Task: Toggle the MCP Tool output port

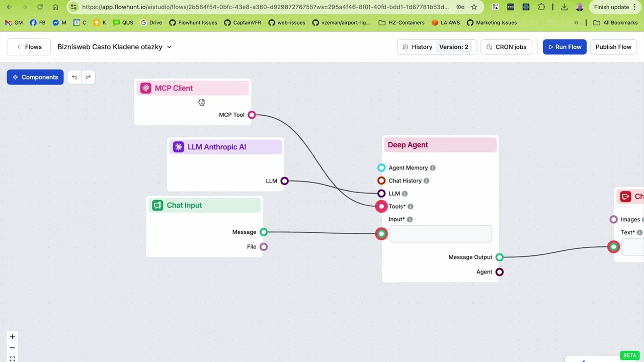Action: click(x=252, y=115)
